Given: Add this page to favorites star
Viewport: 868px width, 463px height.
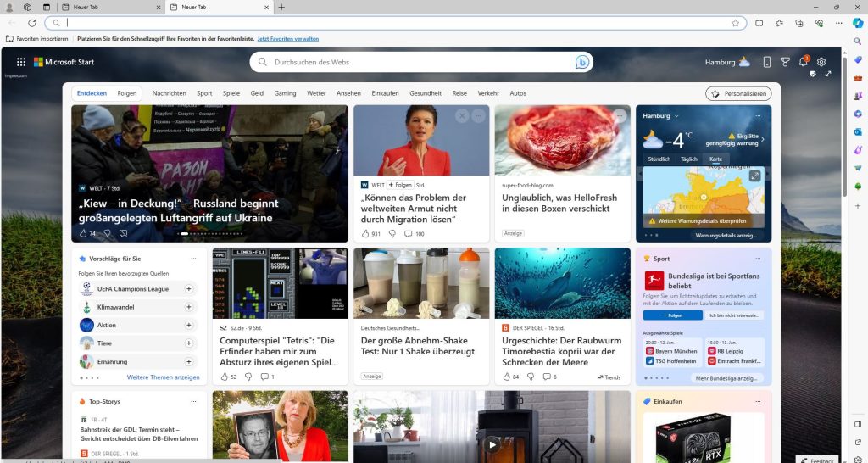Looking at the screenshot, I should coord(735,23).
